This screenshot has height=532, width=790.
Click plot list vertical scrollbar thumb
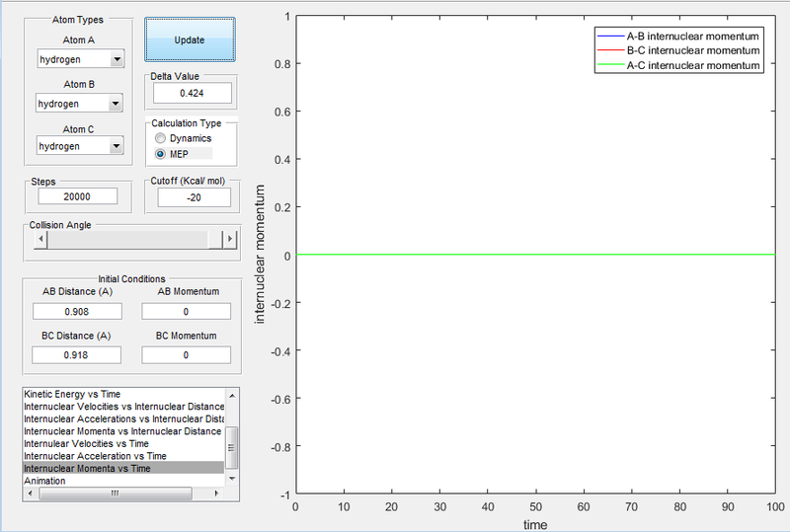coord(232,447)
